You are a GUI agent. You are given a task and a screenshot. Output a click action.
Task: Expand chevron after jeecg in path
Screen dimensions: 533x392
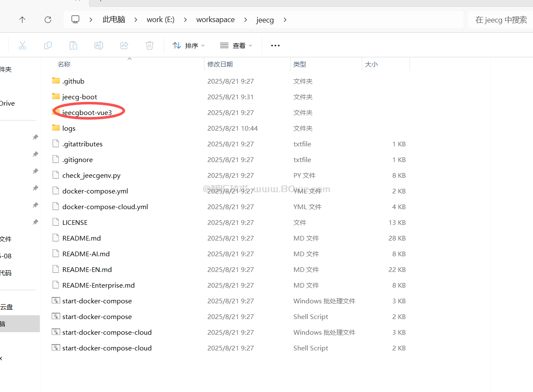[285, 20]
